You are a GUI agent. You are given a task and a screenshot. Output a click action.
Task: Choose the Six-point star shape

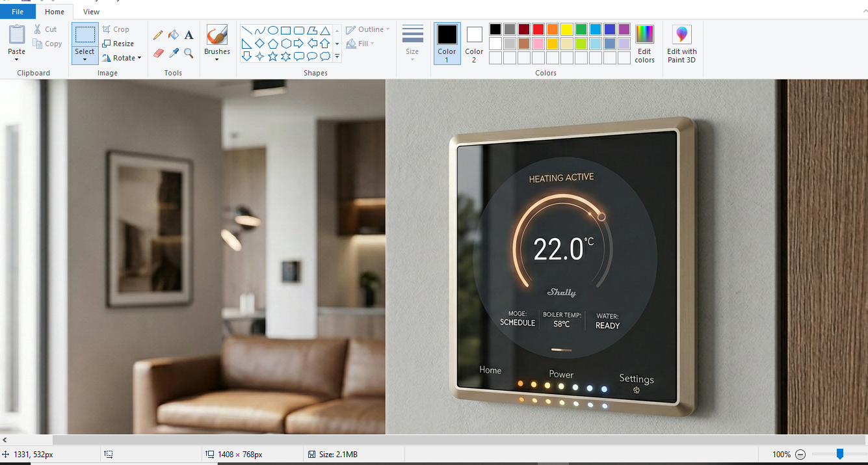coord(286,57)
